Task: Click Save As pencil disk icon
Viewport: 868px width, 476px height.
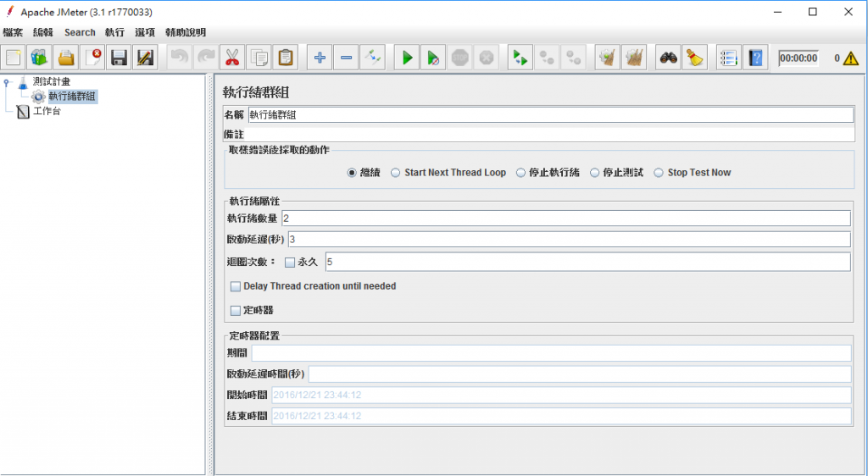Action: [145, 58]
